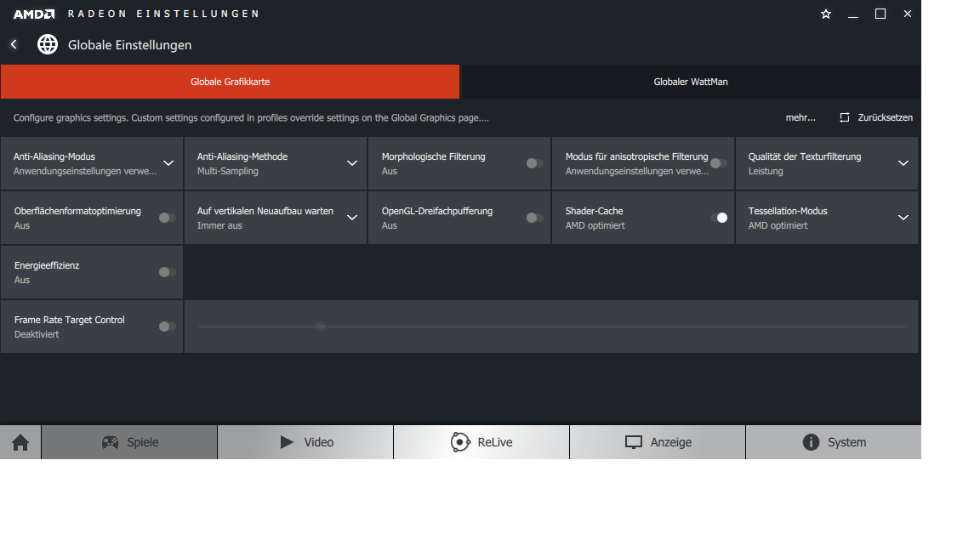The width and height of the screenshot is (980, 551).
Task: Turn on Energieeffizienz switch
Action: [x=167, y=272]
